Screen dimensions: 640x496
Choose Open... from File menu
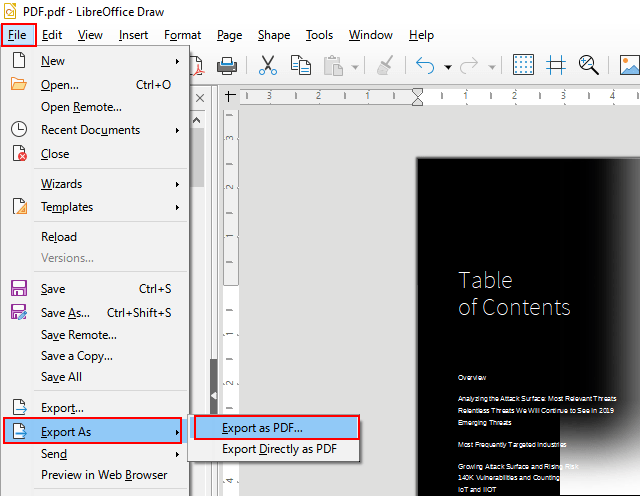point(94,85)
